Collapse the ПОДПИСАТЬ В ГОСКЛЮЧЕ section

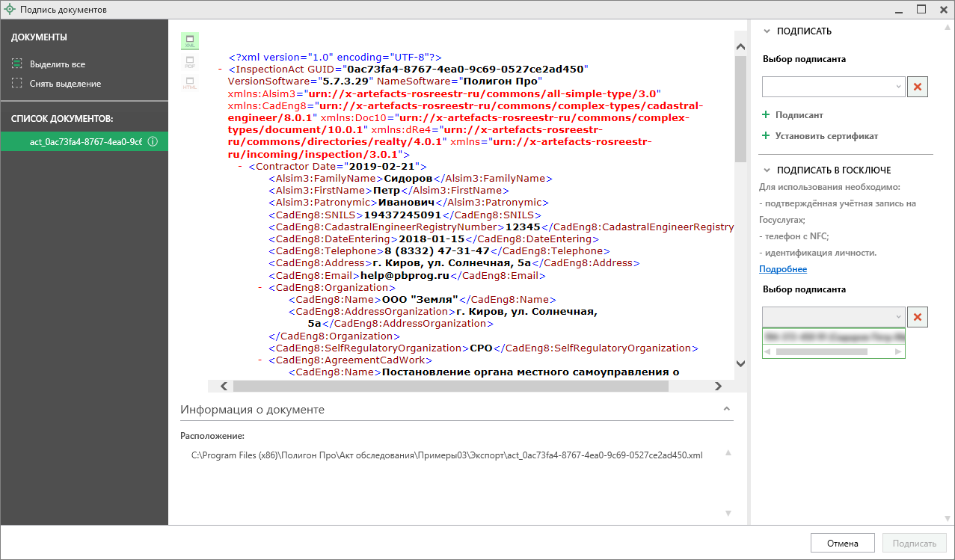(766, 170)
